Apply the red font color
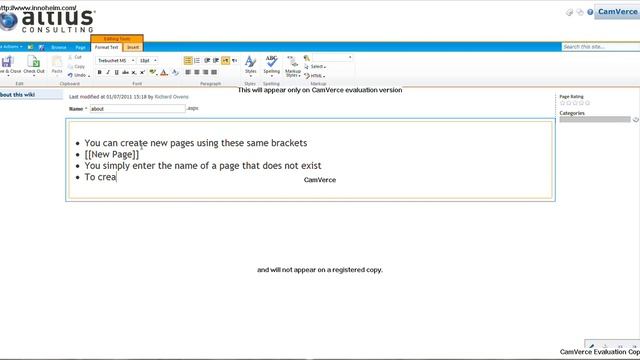640x360 pixels. 164,72
